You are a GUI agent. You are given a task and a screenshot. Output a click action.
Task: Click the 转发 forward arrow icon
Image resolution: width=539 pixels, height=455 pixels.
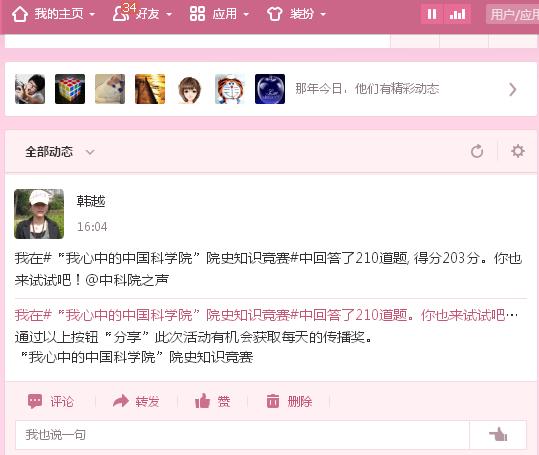pos(121,401)
